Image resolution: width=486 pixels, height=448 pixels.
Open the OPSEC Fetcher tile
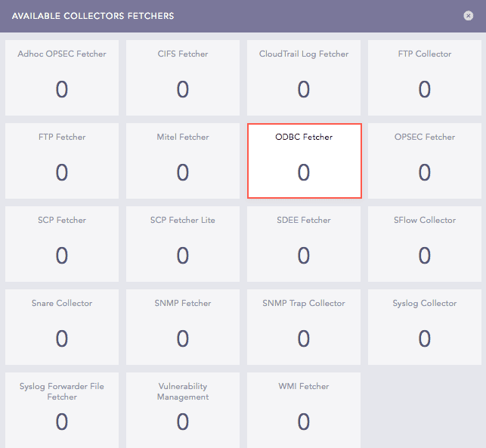point(425,161)
